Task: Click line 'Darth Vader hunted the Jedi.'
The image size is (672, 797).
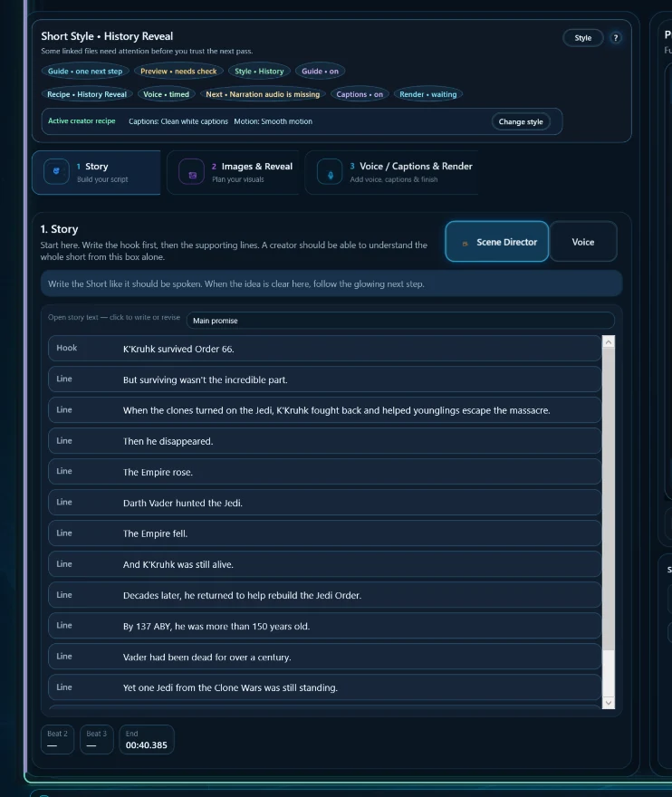Action: pyautogui.click(x=325, y=503)
